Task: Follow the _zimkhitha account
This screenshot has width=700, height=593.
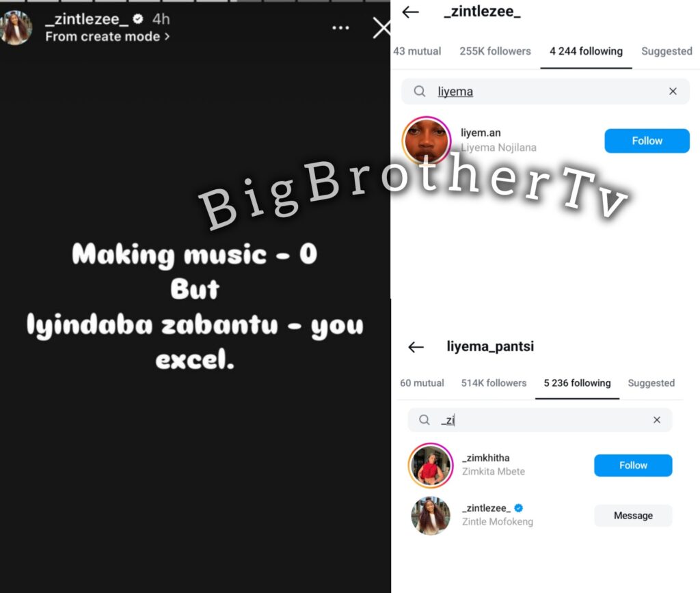Action: coord(632,465)
